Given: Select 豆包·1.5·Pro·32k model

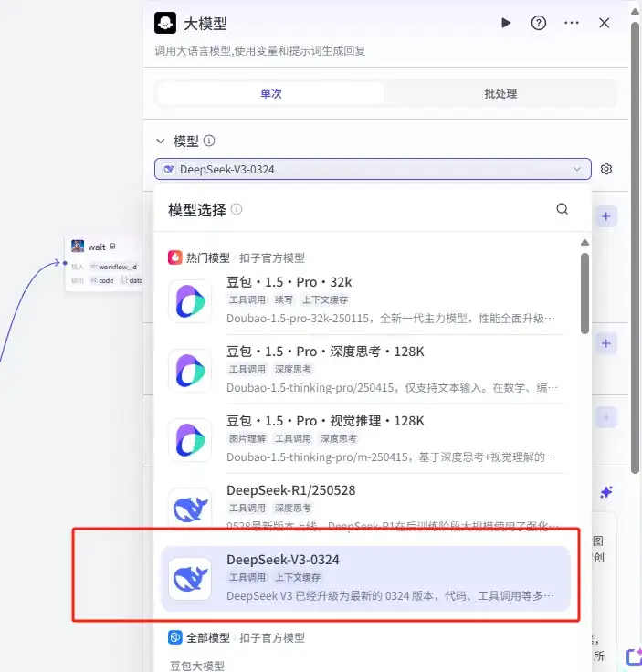Looking at the screenshot, I should click(x=365, y=300).
